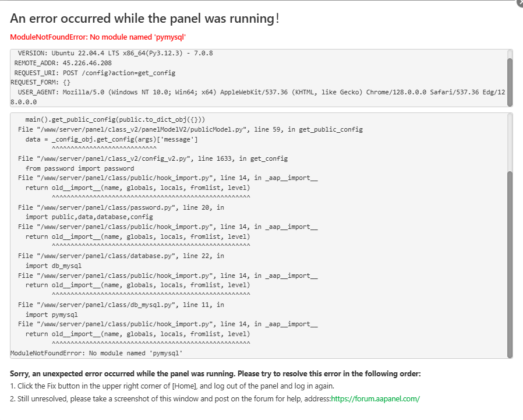Click the REMOTE_ADDR 45.226.46.208 line
Viewport: 523px width, 420px height.
click(x=63, y=63)
